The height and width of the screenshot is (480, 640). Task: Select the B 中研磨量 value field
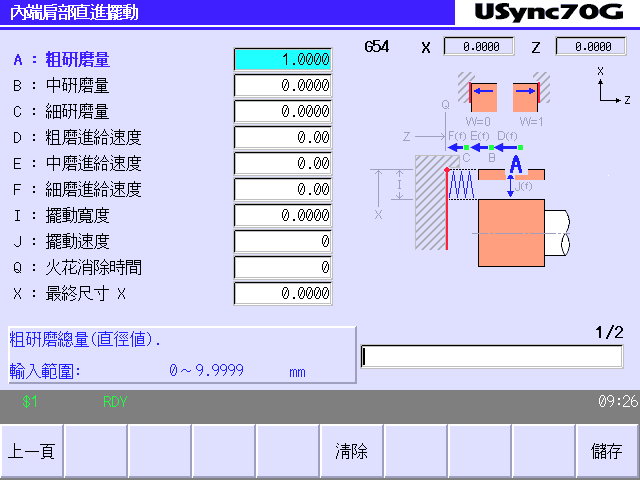pyautogui.click(x=282, y=86)
